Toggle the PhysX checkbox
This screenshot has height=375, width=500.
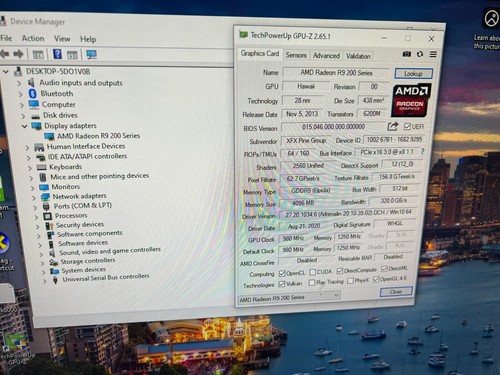tap(350, 281)
